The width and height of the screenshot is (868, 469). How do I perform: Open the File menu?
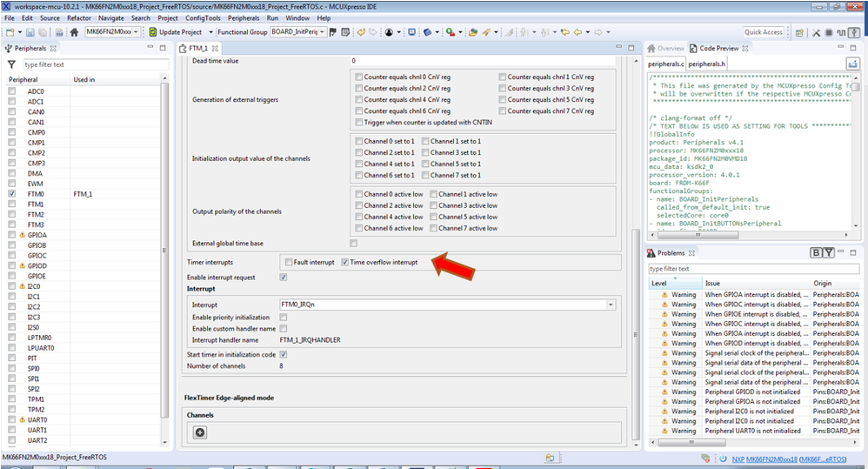pos(10,17)
